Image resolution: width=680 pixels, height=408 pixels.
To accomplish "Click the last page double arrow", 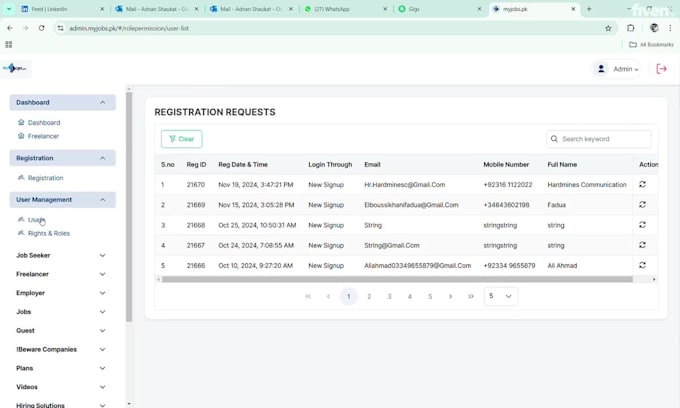I will tap(471, 297).
